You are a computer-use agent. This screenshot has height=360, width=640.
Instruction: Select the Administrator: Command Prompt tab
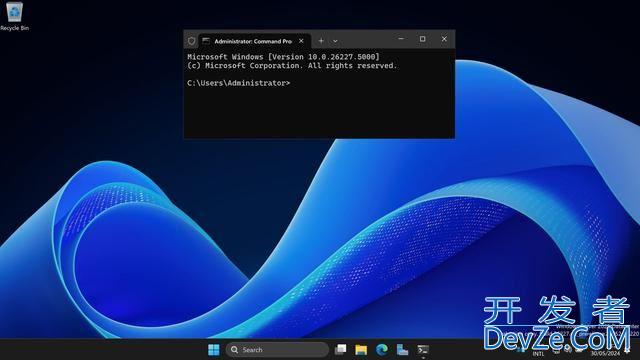254,41
